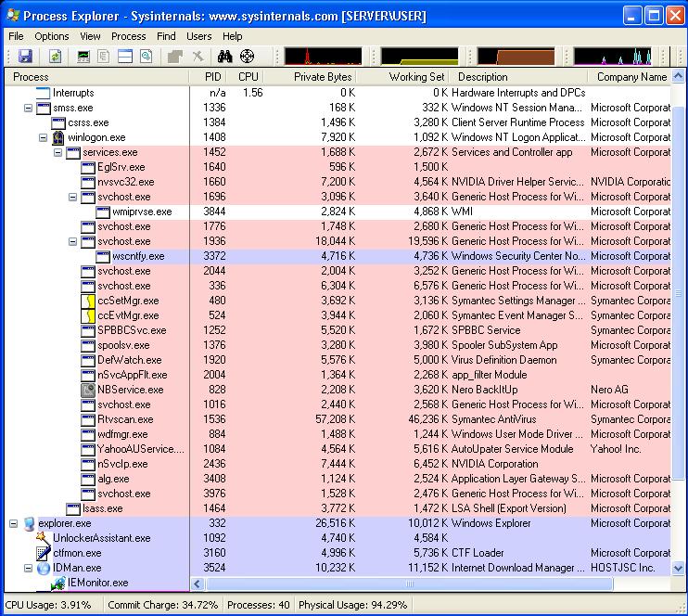Image resolution: width=688 pixels, height=616 pixels.
Task: Select the lsass.exe process row
Action: pyautogui.click(x=338, y=508)
